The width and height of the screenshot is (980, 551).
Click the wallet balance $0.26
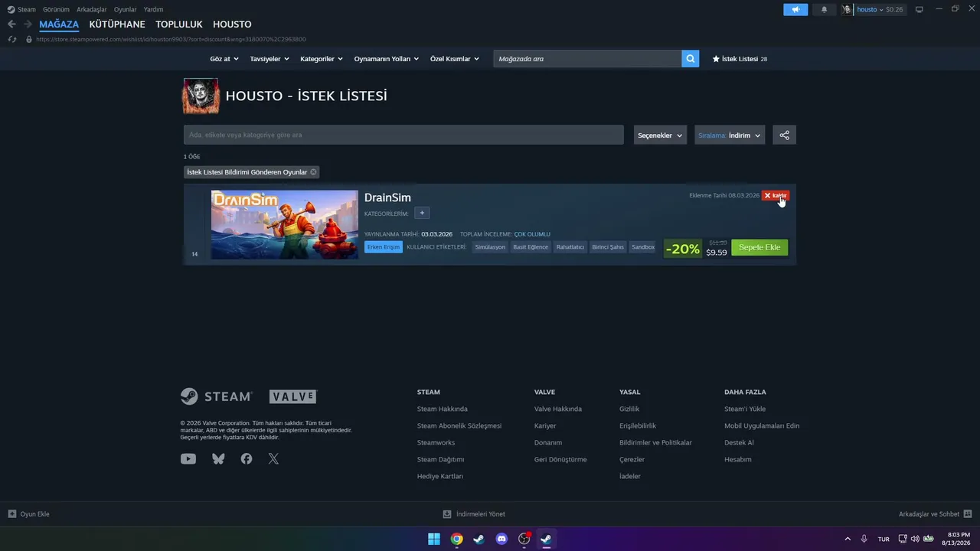894,9
